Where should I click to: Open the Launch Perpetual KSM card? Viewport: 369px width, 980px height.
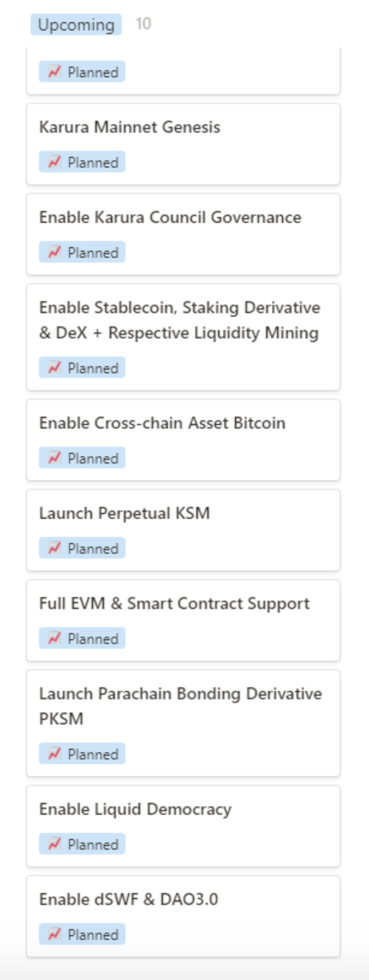pyautogui.click(x=184, y=530)
